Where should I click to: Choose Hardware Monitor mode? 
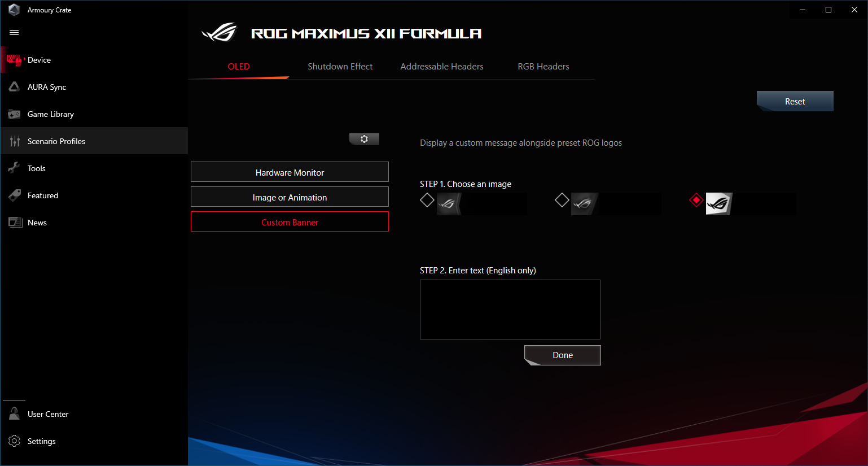[290, 172]
